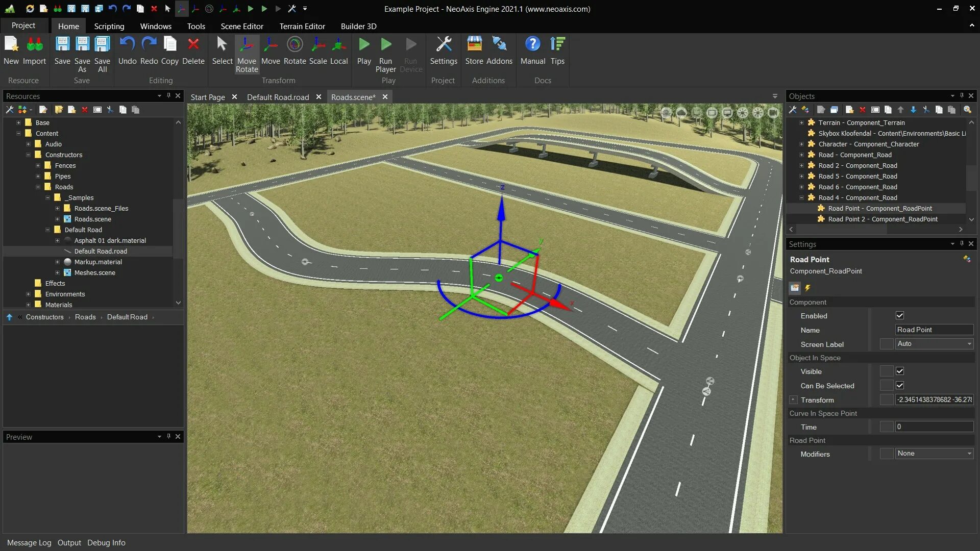Open the Manual help icon
This screenshot has width=980, height=551.
(532, 45)
